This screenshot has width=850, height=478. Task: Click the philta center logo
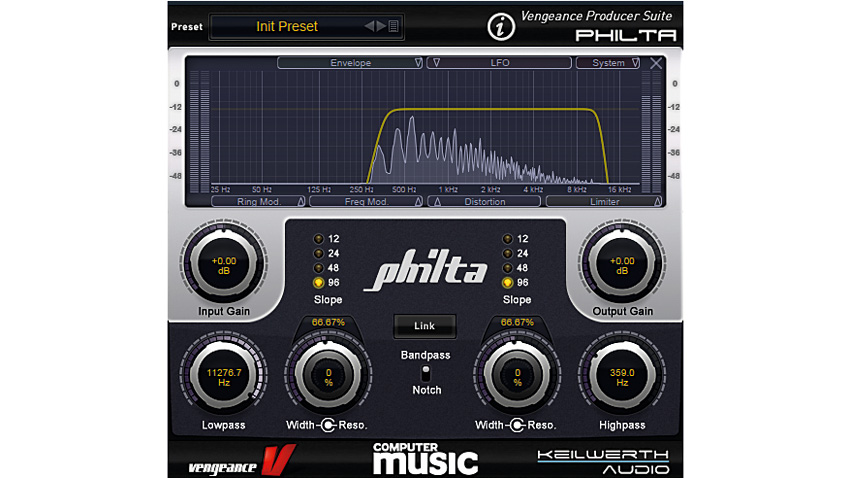(x=426, y=269)
